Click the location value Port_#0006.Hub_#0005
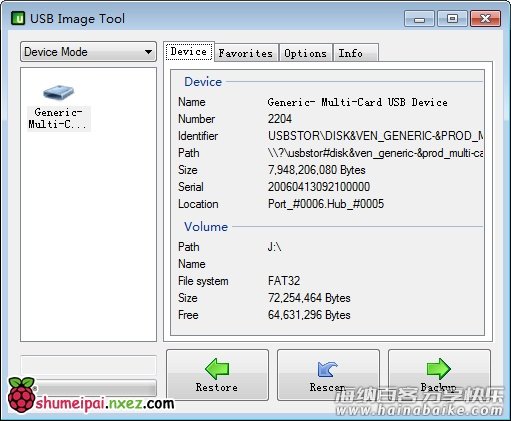The width and height of the screenshot is (511, 421). point(326,204)
